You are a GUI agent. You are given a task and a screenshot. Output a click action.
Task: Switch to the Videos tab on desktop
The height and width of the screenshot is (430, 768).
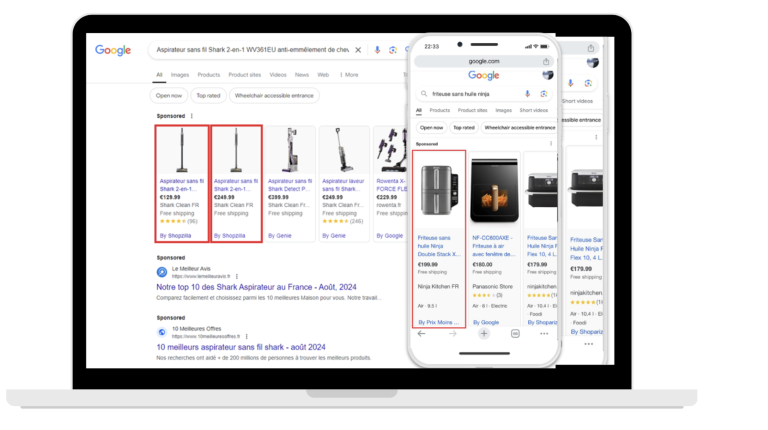tap(278, 75)
